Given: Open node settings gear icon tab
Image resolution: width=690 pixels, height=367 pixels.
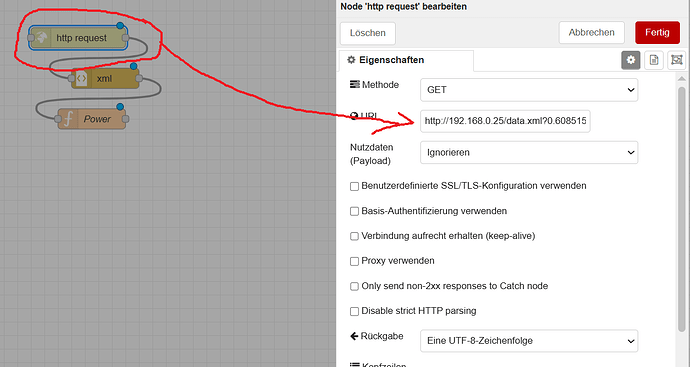Looking at the screenshot, I should click(x=631, y=60).
